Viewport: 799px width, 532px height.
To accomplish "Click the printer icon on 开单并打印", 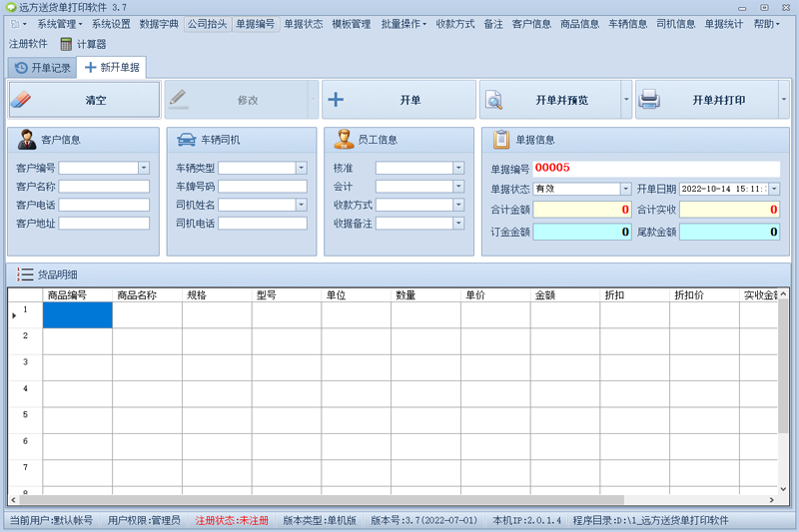I will click(650, 99).
